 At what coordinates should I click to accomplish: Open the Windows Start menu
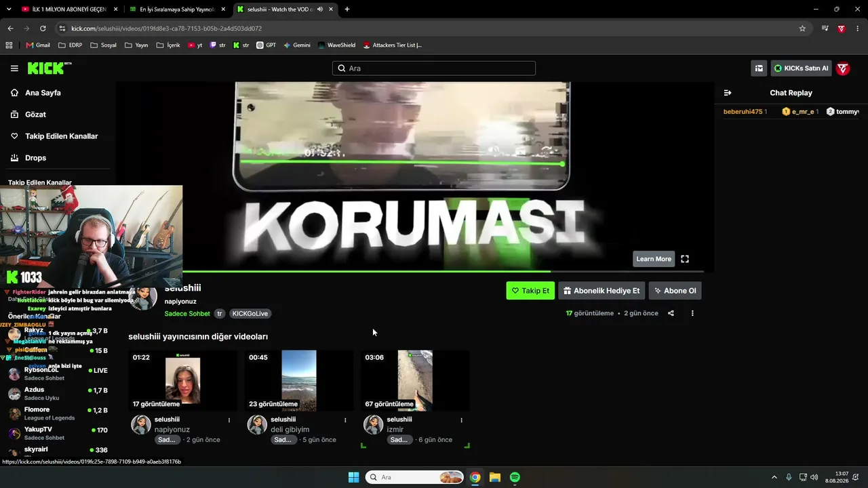pos(353,477)
